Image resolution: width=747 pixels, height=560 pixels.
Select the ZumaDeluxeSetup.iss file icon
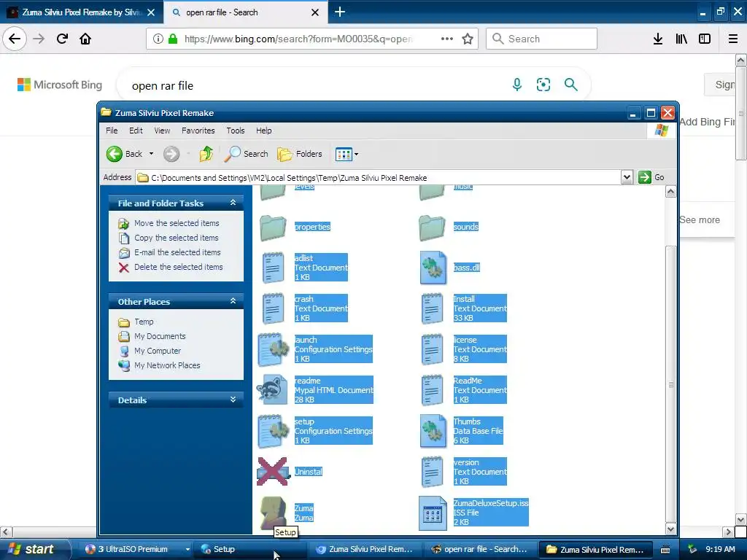coord(433,513)
